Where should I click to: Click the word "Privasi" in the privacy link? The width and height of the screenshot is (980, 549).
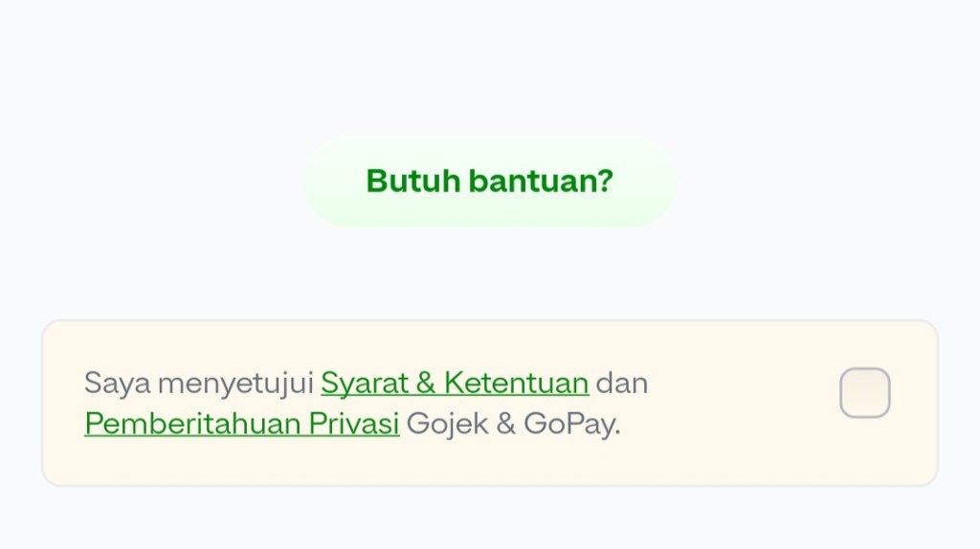(354, 424)
